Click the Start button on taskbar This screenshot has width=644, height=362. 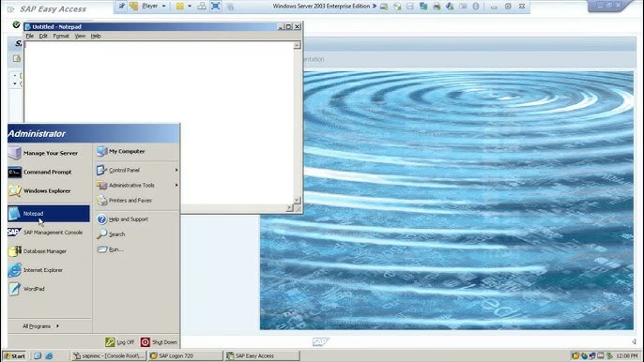(15, 355)
